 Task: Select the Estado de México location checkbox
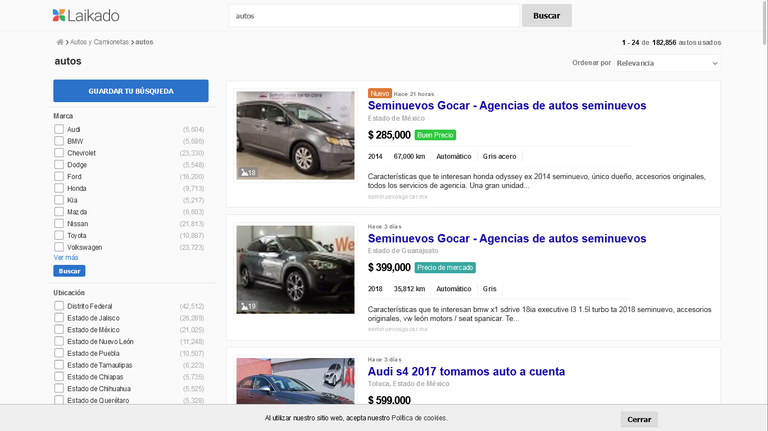click(x=59, y=330)
